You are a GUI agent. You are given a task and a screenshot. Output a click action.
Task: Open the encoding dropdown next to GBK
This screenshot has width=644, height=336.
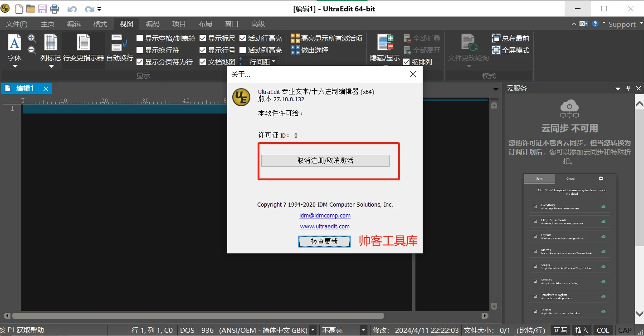click(313, 330)
